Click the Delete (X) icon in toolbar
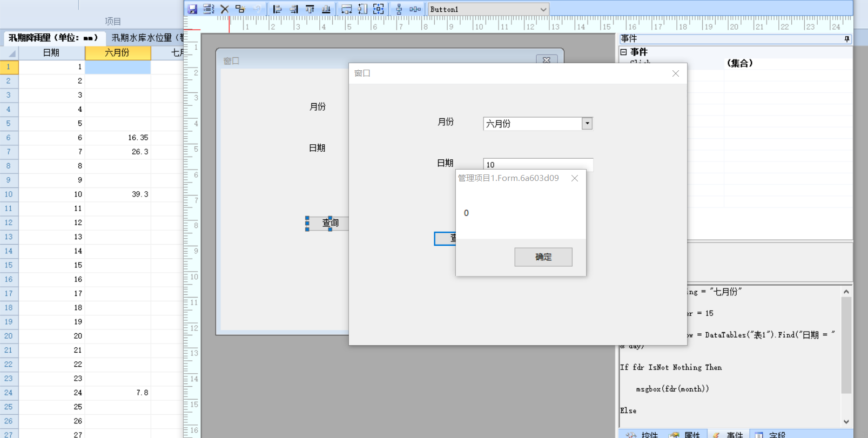Viewport: 868px width, 438px height. tap(225, 9)
